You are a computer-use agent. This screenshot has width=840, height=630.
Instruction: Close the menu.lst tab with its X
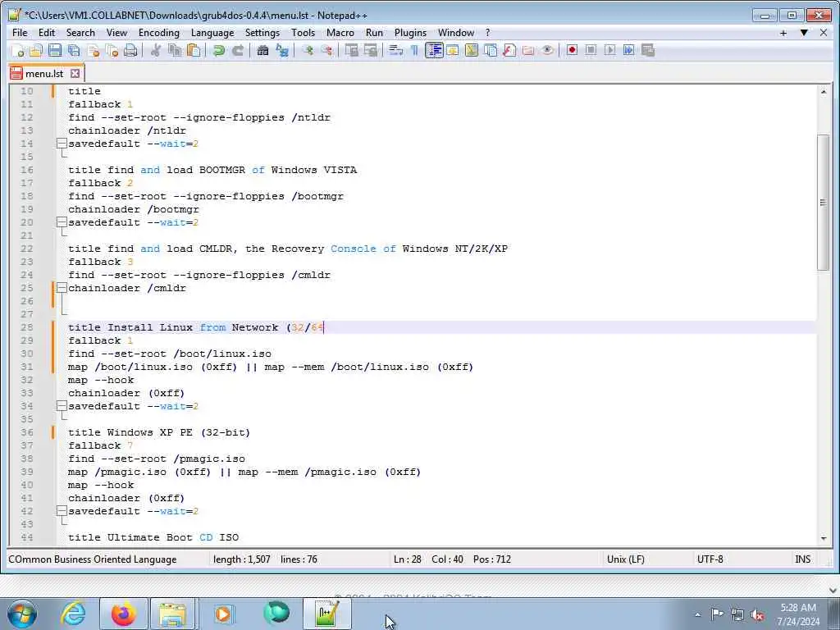tap(75, 73)
